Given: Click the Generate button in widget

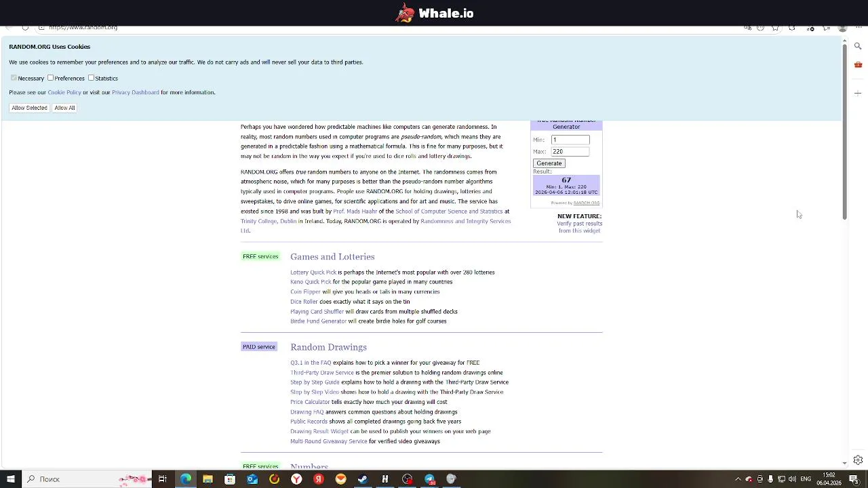Looking at the screenshot, I should click(549, 163).
